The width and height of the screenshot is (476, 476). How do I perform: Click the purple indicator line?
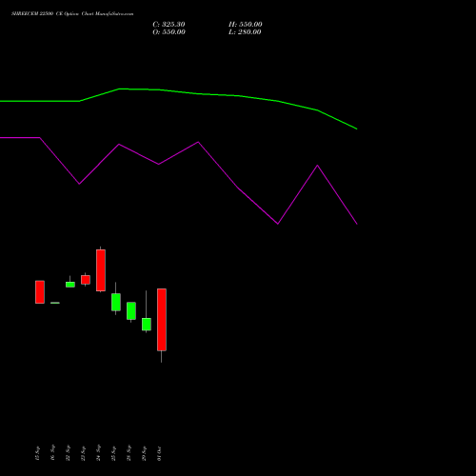[179, 153]
